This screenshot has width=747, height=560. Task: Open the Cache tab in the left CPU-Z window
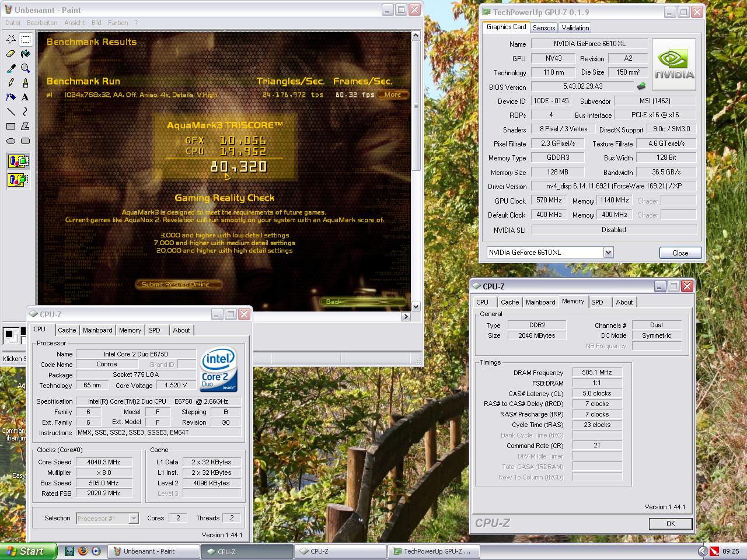pos(67,330)
